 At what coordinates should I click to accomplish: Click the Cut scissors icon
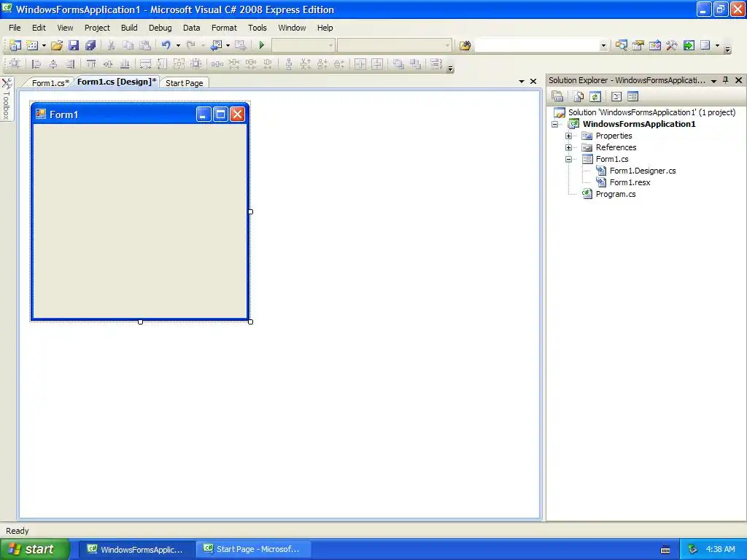(x=111, y=45)
